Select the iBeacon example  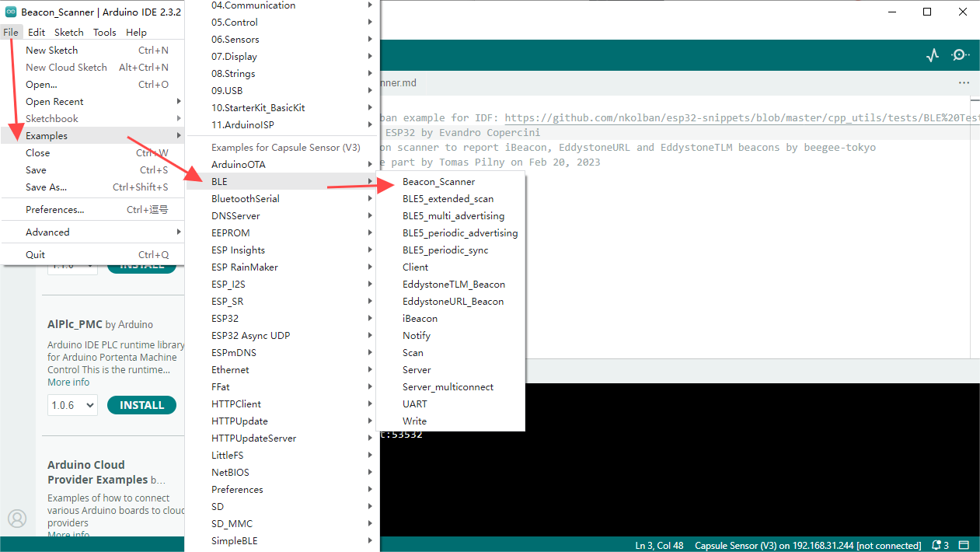tap(420, 319)
